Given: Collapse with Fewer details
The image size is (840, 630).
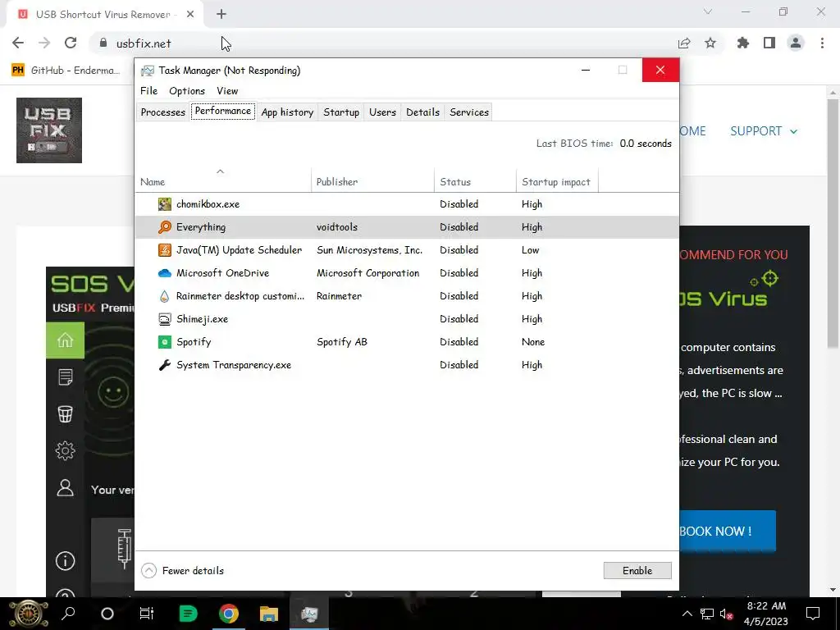Looking at the screenshot, I should [183, 571].
